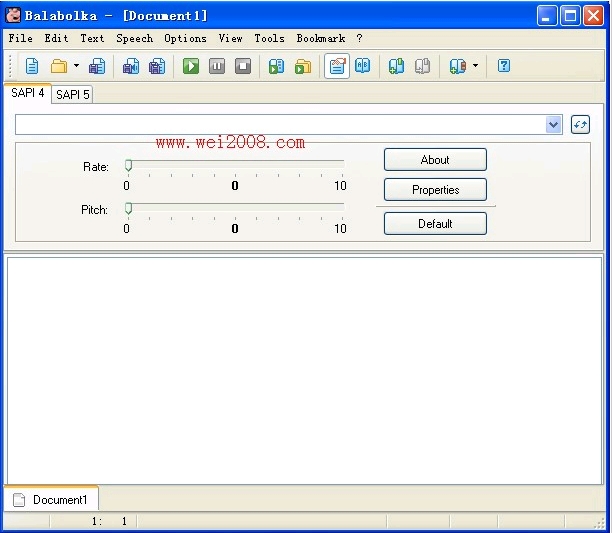Click the Properties button
The width and height of the screenshot is (612, 533).
click(x=435, y=190)
